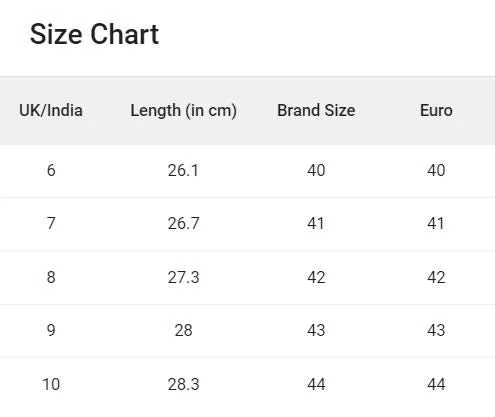
Task: Select UK/India size 7 cell
Action: coord(51,223)
